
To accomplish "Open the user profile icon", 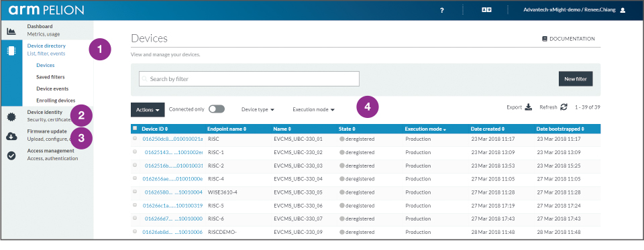I will [623, 10].
